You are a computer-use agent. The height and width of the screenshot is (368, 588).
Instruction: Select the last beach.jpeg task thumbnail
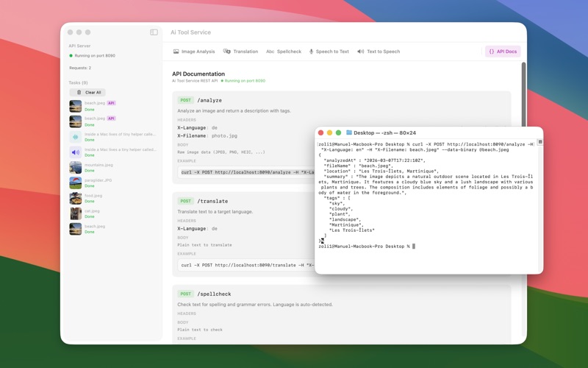click(76, 229)
